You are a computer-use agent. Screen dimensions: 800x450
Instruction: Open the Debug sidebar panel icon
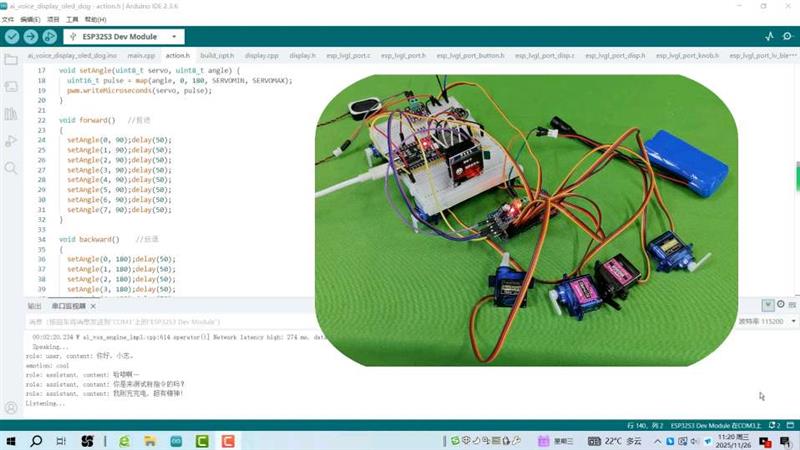pyautogui.click(x=11, y=141)
